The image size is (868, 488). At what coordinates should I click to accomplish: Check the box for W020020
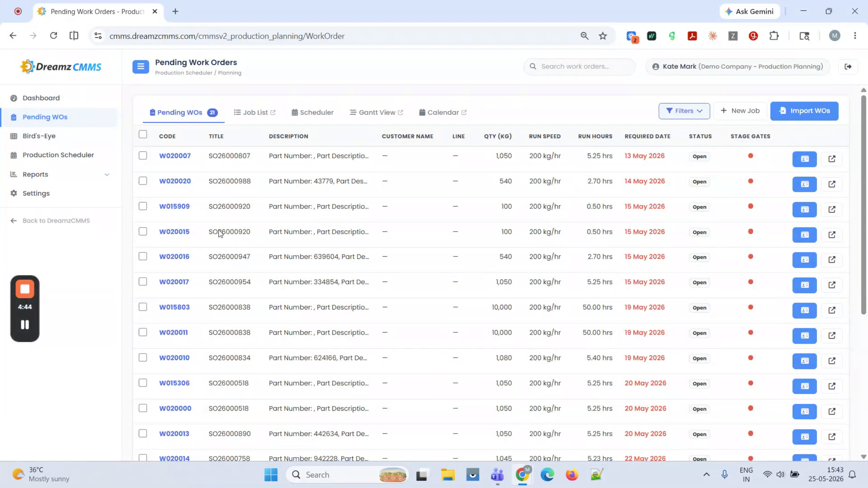[143, 181]
